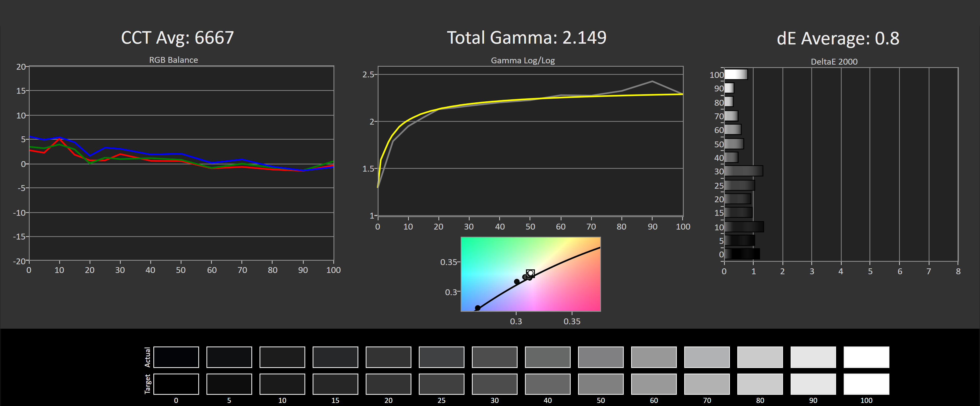This screenshot has width=980, height=406.
Task: Click the Total Gamma 2.149 heading
Action: (x=526, y=38)
